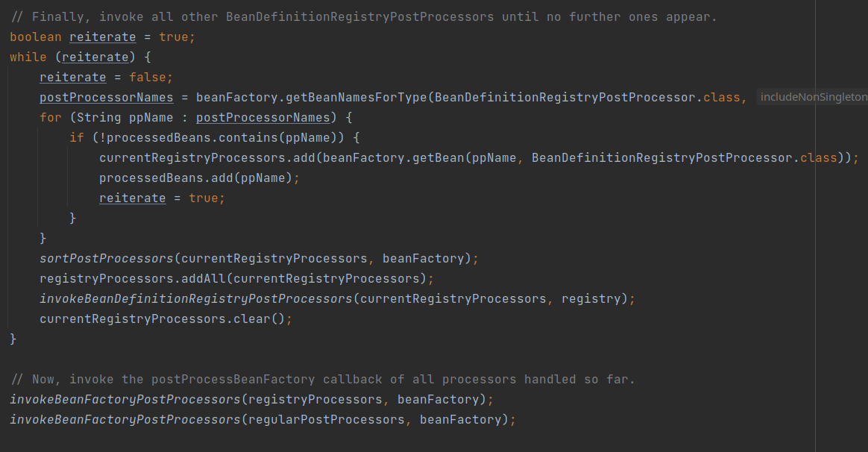This screenshot has width=868, height=452.
Task: Click the comment about postProcessBeanFactory callback
Action: (322, 380)
